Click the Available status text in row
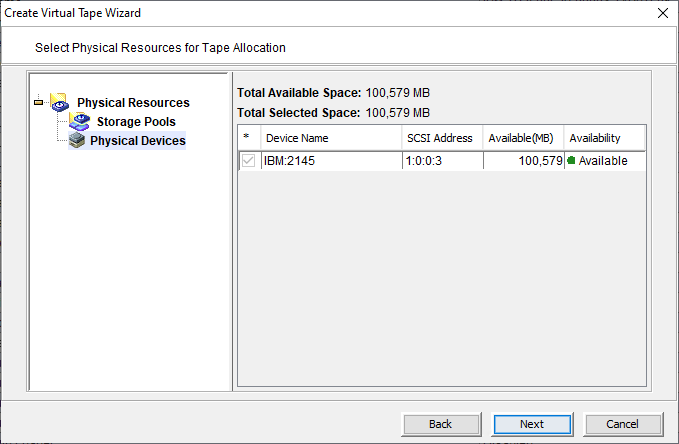 tap(603, 161)
